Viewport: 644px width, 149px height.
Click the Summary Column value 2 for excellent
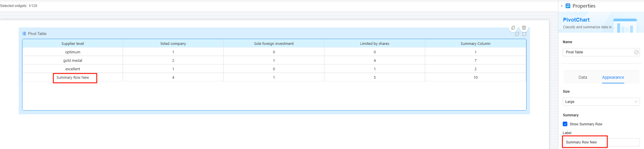pos(475,69)
